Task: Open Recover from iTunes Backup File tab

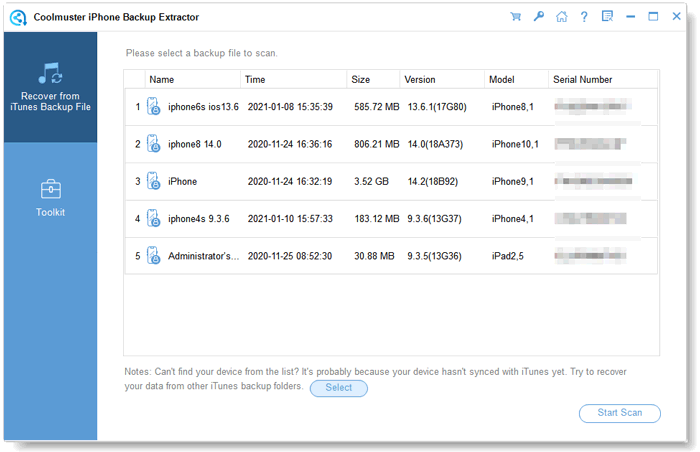Action: (49, 86)
